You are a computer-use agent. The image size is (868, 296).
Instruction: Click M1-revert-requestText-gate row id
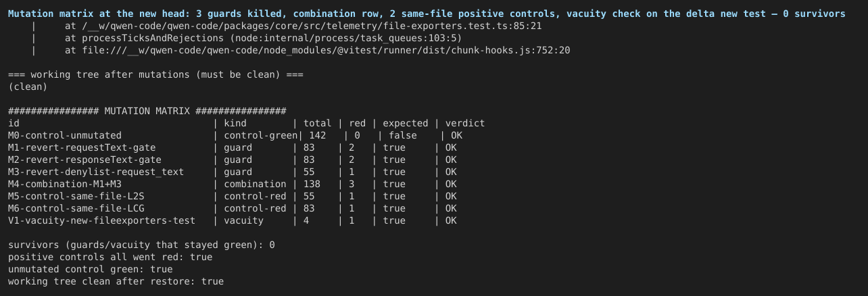coord(82,147)
